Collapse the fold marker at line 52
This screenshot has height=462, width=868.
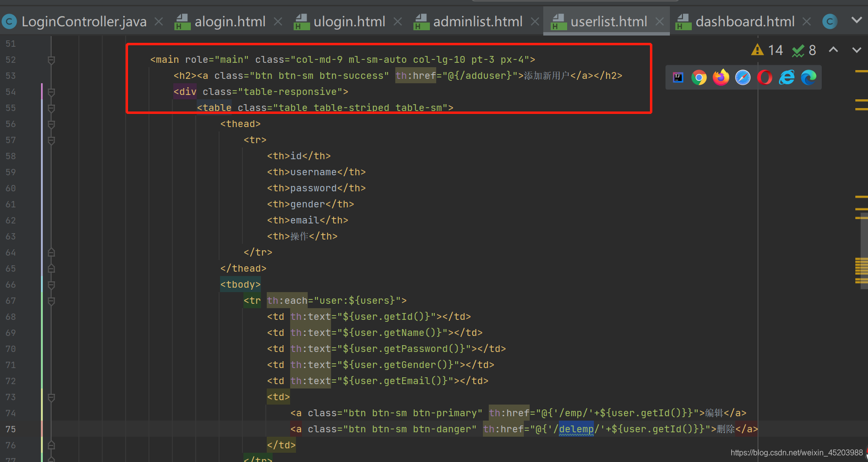[x=51, y=60]
